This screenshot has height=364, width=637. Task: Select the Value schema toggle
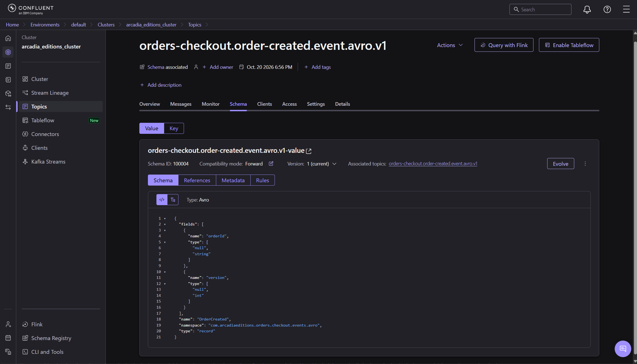[152, 128]
